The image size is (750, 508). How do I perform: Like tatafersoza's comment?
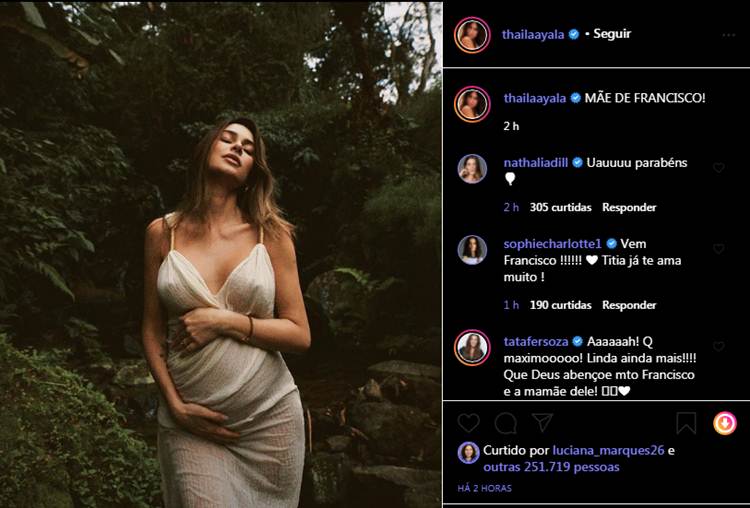coord(718,345)
